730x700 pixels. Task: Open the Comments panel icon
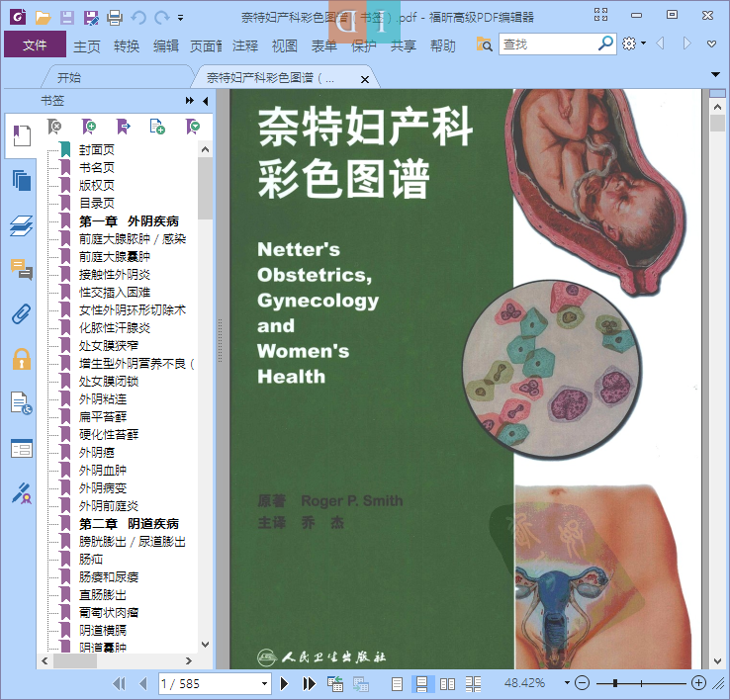(x=22, y=270)
